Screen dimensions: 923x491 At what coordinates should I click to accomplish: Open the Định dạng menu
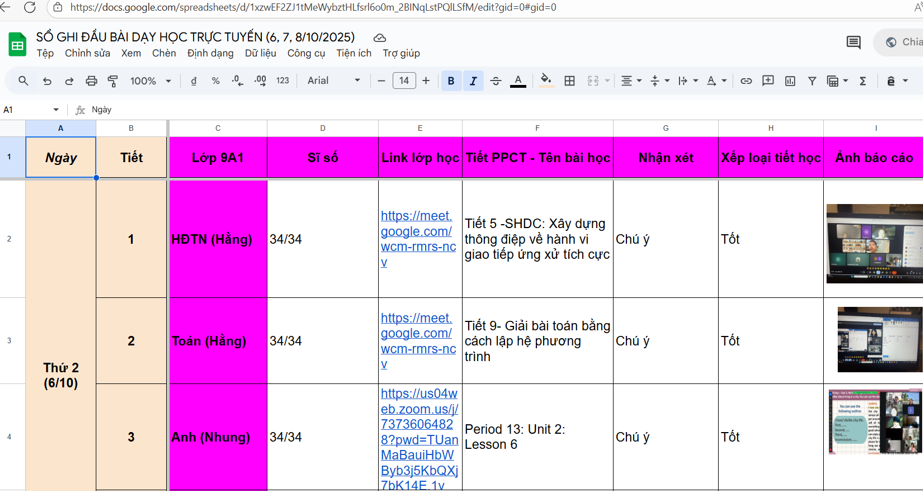pyautogui.click(x=210, y=53)
